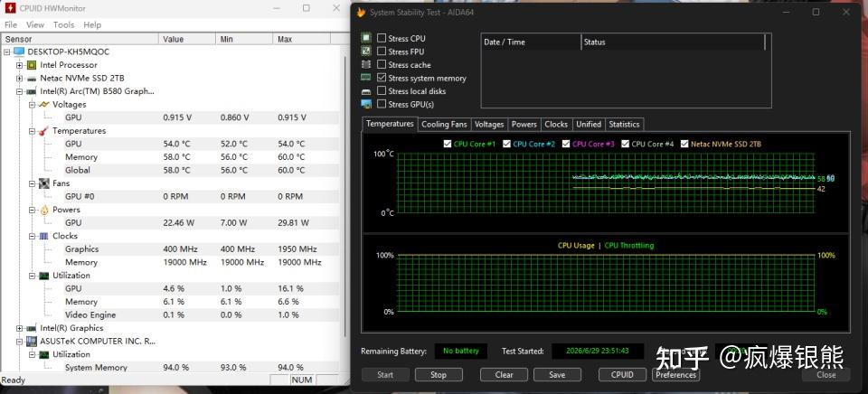Image resolution: width=868 pixels, height=394 pixels.
Task: Click the Intel(R) Graphics device icon
Action: (x=32, y=328)
